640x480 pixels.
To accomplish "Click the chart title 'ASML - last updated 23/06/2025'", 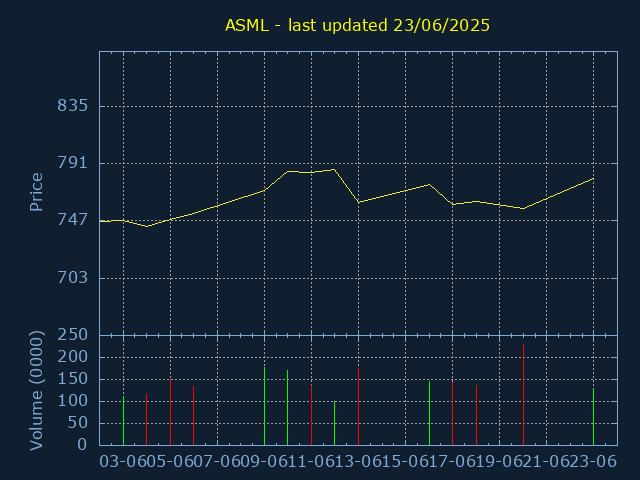I will coord(357,25).
